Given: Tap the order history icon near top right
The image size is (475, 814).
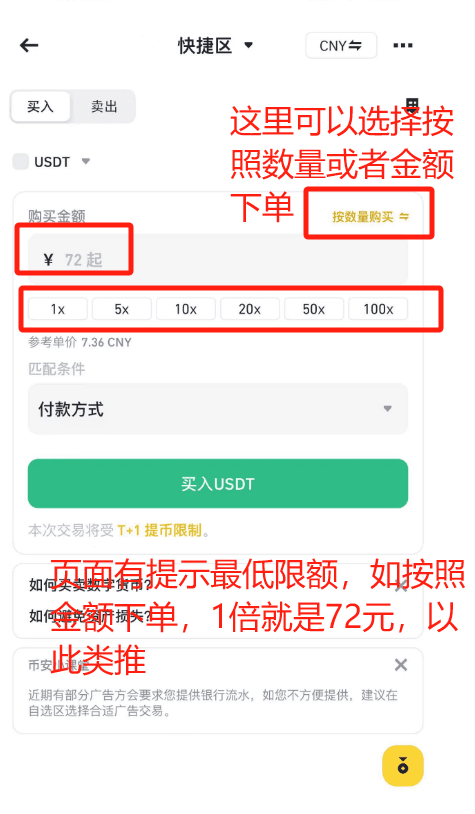Looking at the screenshot, I should 412,104.
